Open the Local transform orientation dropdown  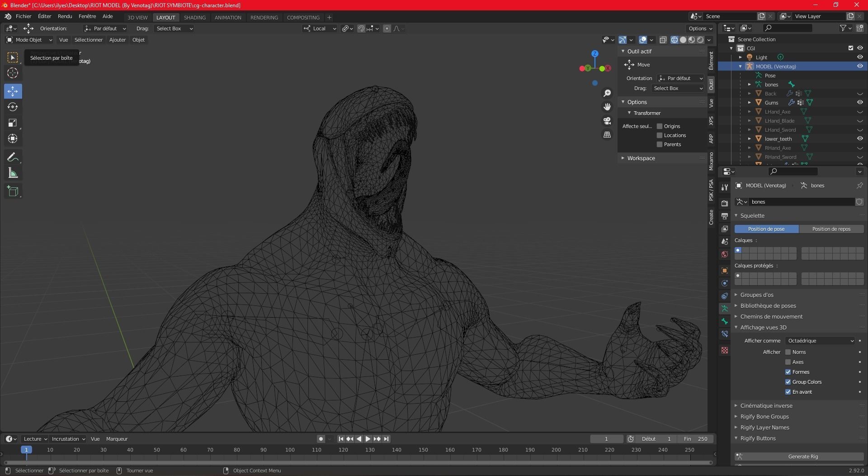(x=320, y=29)
